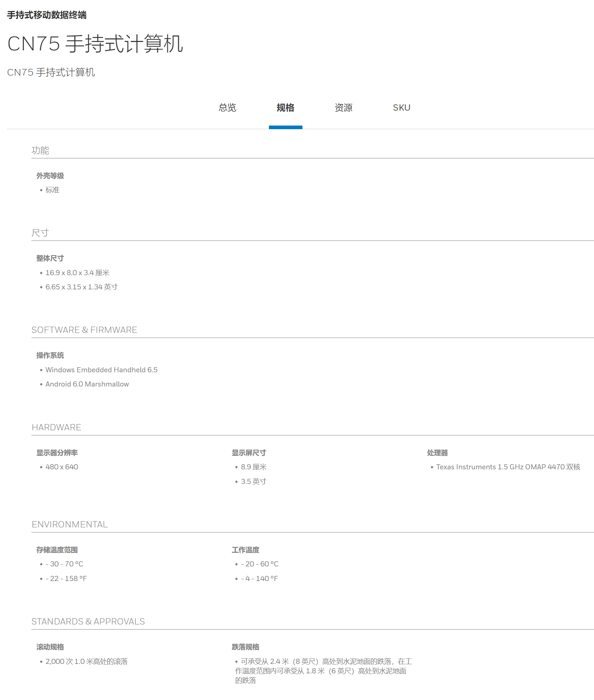Open the 总览 tab
This screenshot has width=594, height=700.
pos(227,108)
